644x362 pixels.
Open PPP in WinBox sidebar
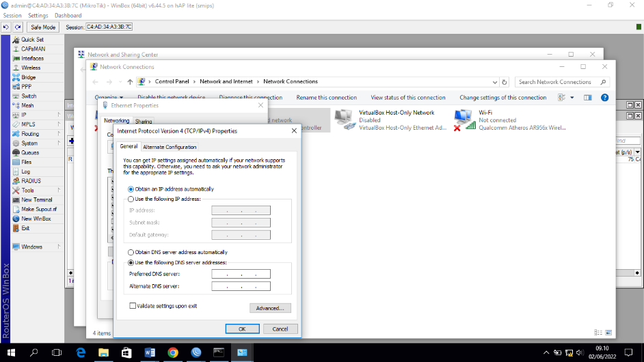click(26, 87)
